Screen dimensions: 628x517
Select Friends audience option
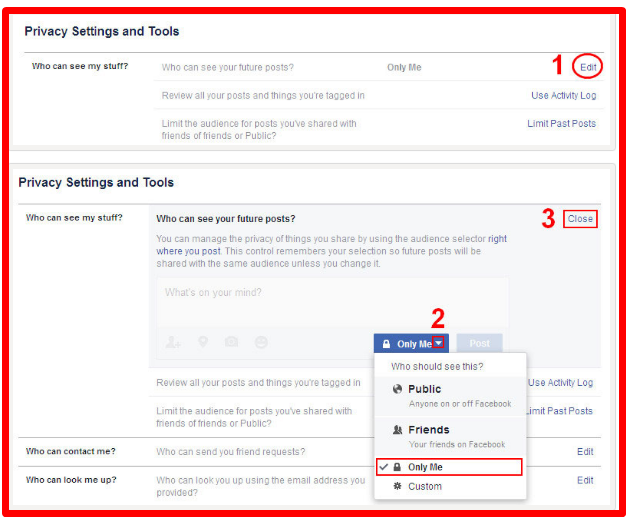450,437
